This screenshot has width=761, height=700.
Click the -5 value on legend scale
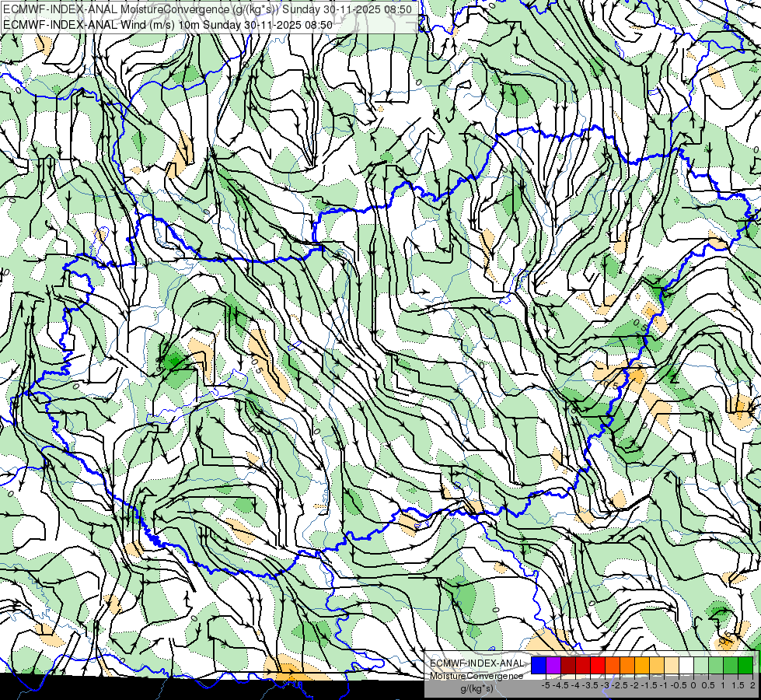(x=546, y=685)
